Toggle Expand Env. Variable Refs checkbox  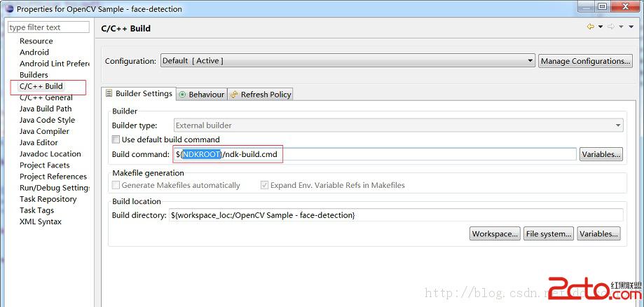[x=264, y=185]
